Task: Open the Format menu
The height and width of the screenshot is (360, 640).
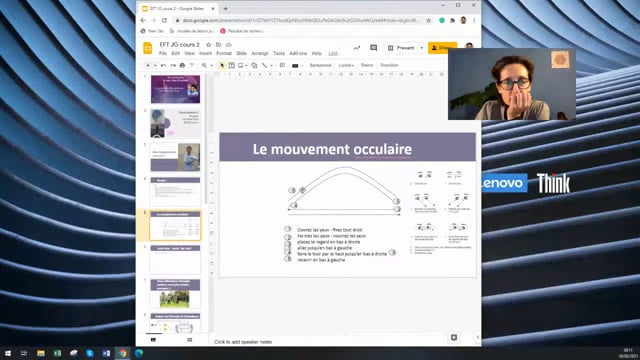Action: coord(224,53)
